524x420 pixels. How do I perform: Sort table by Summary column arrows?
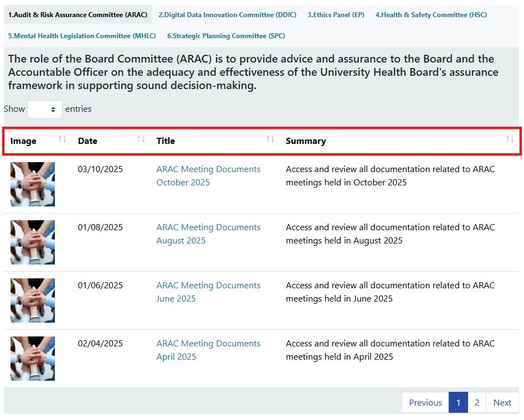(x=510, y=139)
